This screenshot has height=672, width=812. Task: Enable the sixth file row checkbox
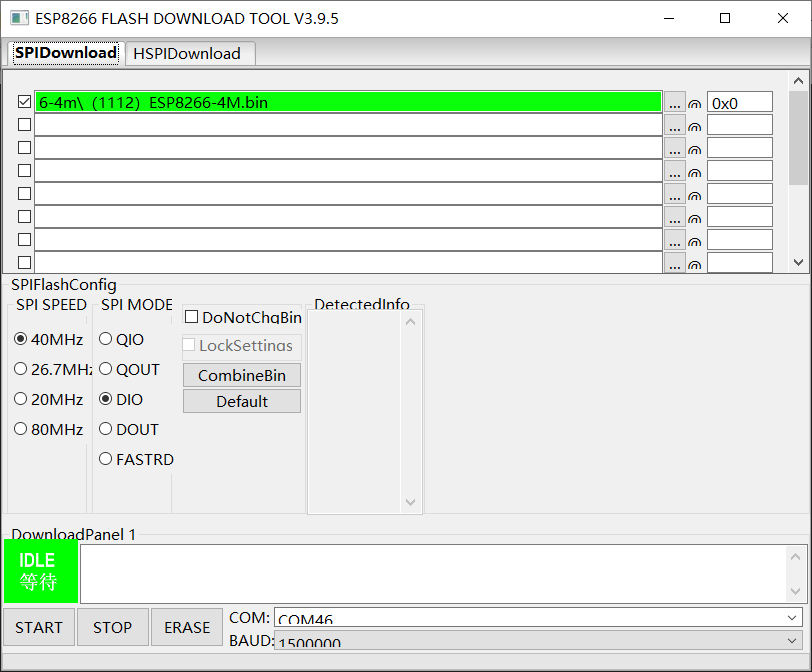click(24, 216)
